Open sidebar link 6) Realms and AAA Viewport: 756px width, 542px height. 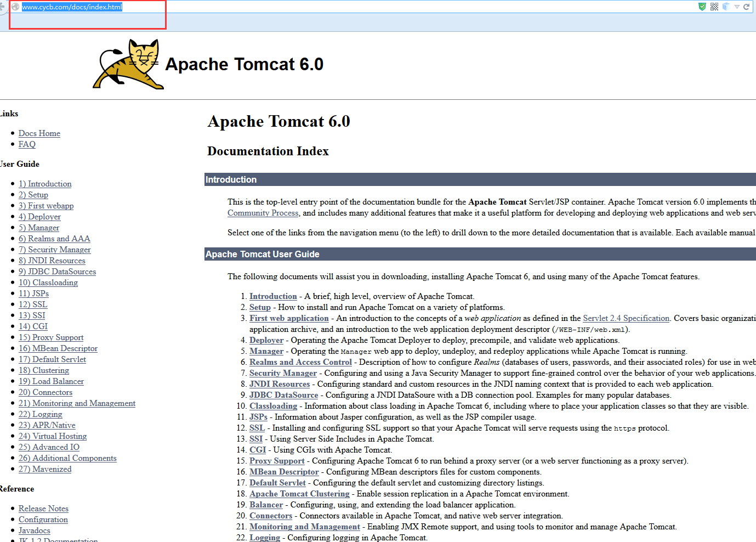click(54, 239)
